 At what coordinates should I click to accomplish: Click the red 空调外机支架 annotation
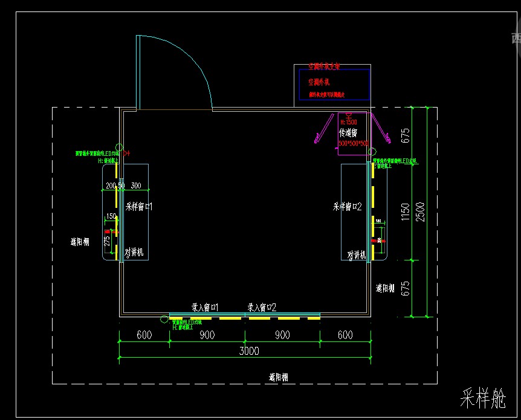[x=324, y=66]
